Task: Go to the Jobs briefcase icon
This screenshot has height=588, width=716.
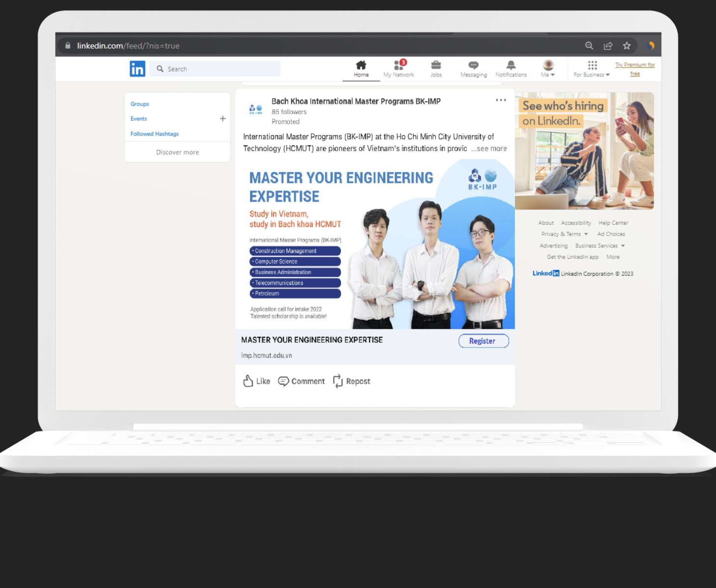Action: 436,66
